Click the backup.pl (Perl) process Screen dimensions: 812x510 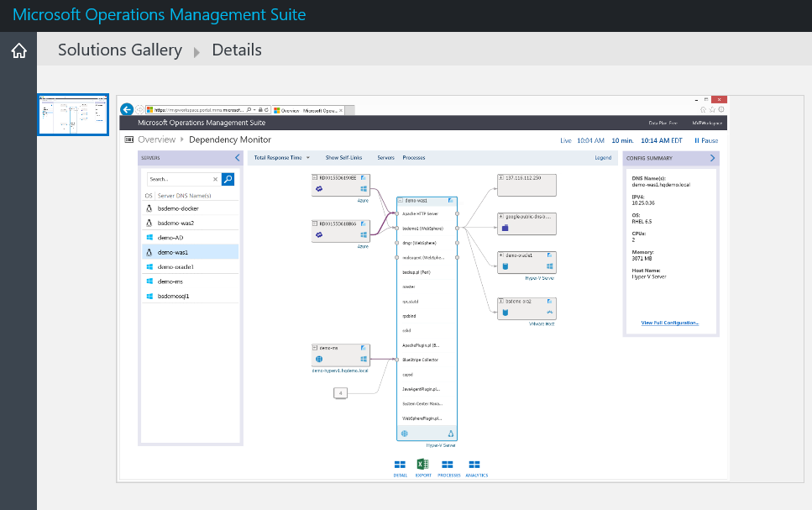(x=416, y=272)
